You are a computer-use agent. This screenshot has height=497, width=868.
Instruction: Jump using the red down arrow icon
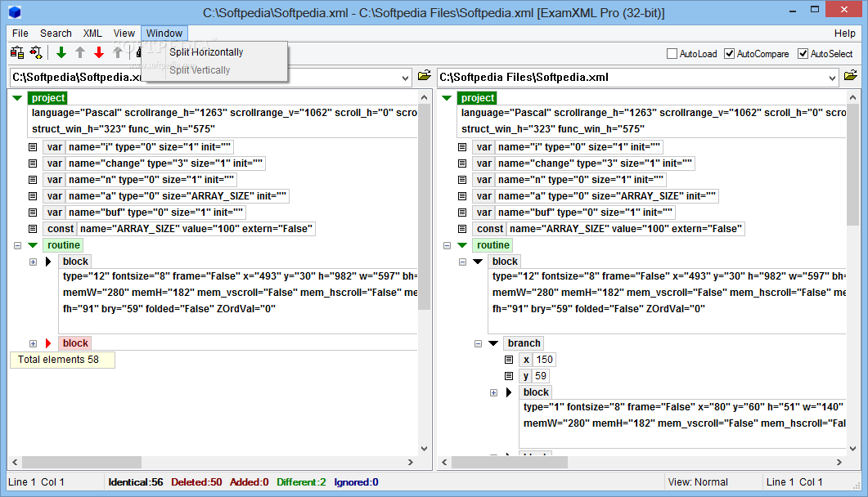[x=99, y=52]
